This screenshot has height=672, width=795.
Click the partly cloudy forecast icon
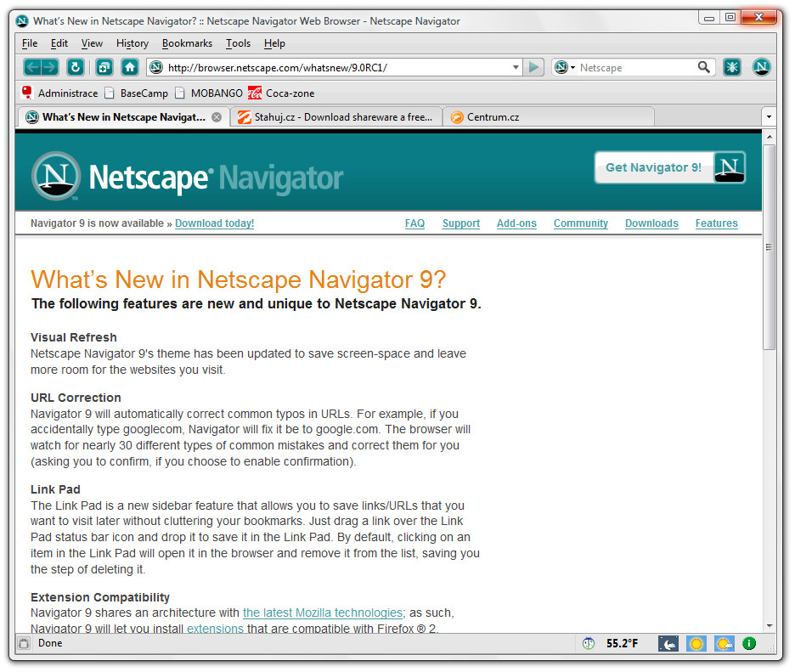pyautogui.click(x=724, y=644)
